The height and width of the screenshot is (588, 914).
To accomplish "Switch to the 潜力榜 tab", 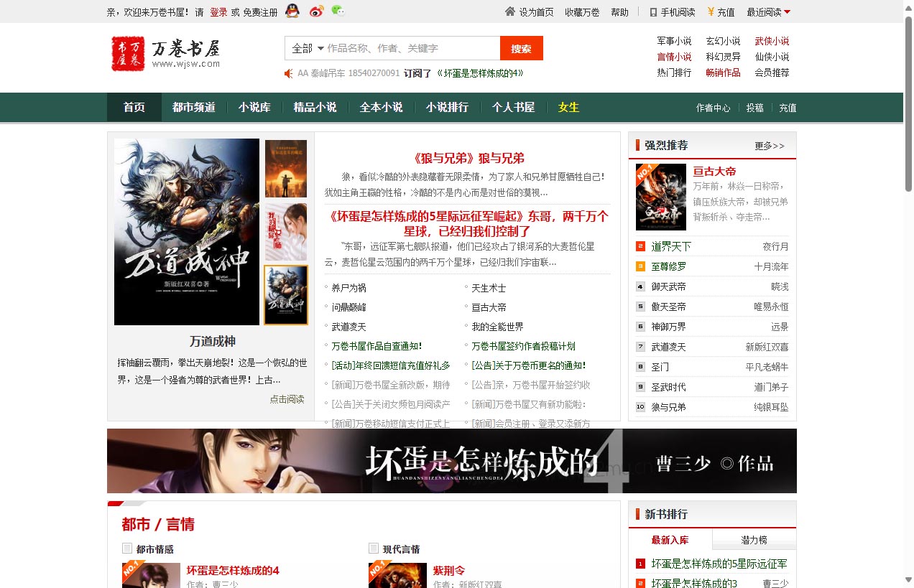I will pyautogui.click(x=754, y=540).
